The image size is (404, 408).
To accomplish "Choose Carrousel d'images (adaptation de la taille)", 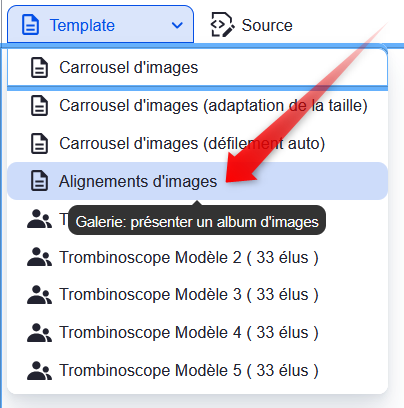I will tap(197, 106).
